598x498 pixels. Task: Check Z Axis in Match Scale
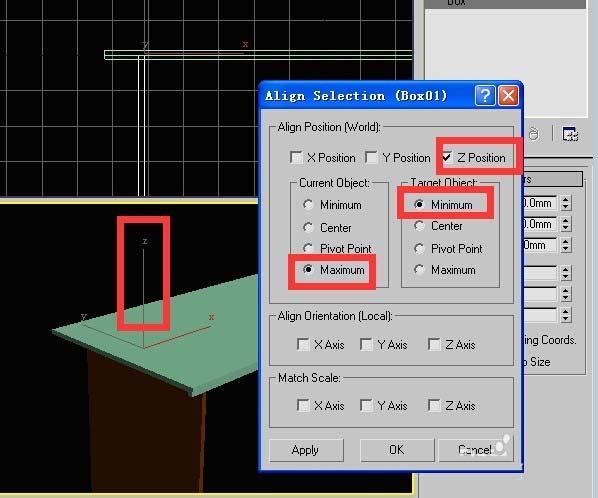[434, 405]
